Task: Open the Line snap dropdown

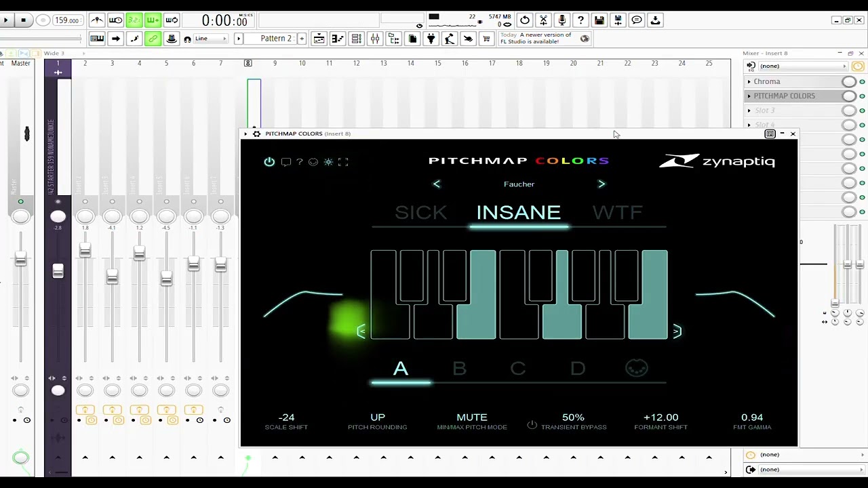Action: coord(211,39)
